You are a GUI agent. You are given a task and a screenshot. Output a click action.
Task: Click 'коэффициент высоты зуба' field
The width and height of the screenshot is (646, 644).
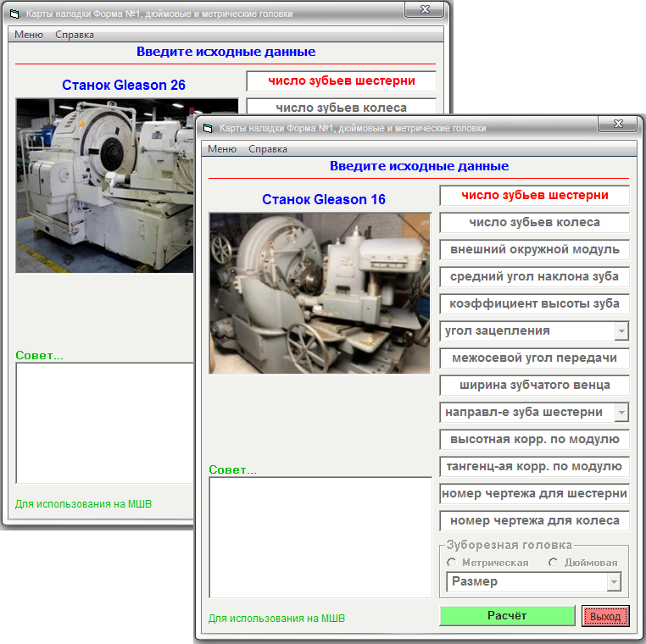click(534, 304)
